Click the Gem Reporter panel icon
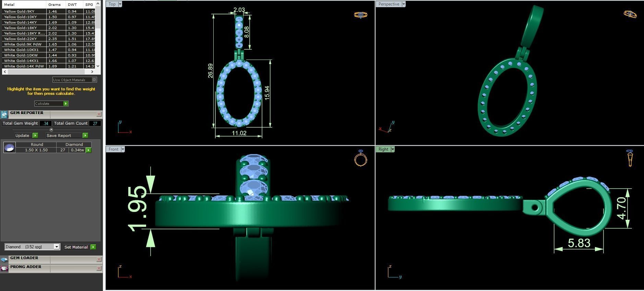This screenshot has height=291, width=644. point(4,114)
